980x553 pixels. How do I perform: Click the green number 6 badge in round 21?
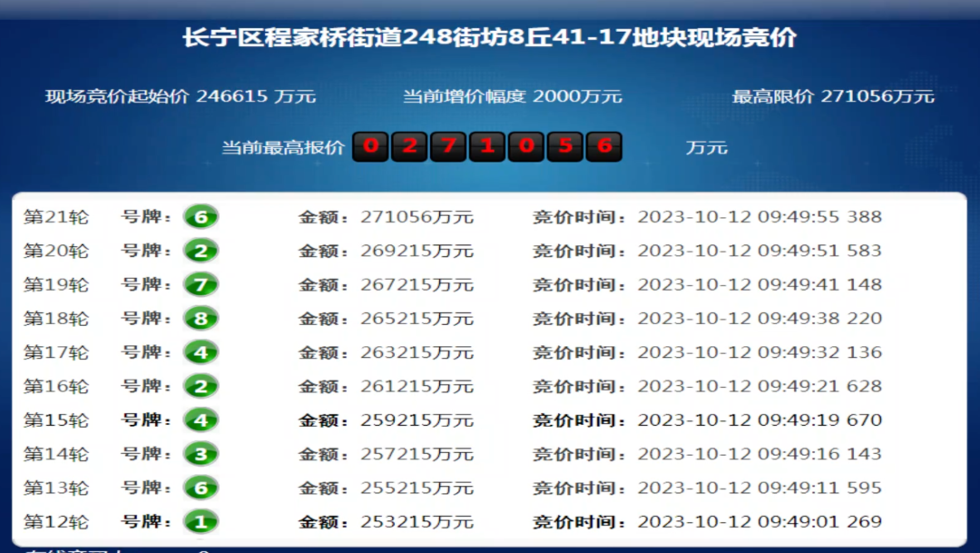pos(201,217)
